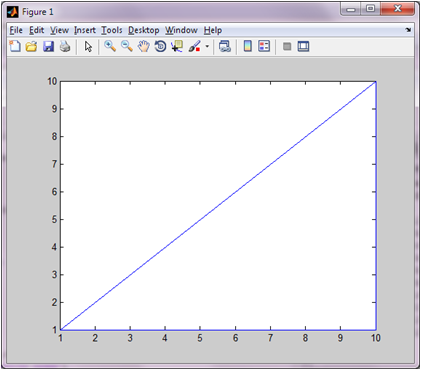Click the x-axis tick label 3
This screenshot has width=421, height=370.
click(130, 338)
